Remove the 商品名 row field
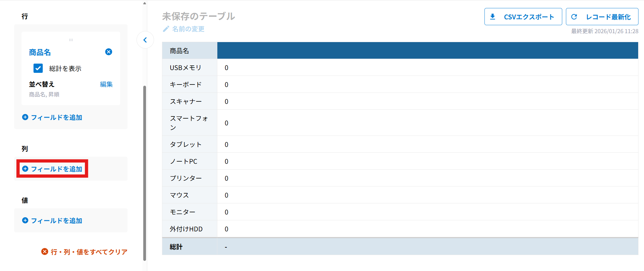The height and width of the screenshot is (271, 644). pos(109,52)
